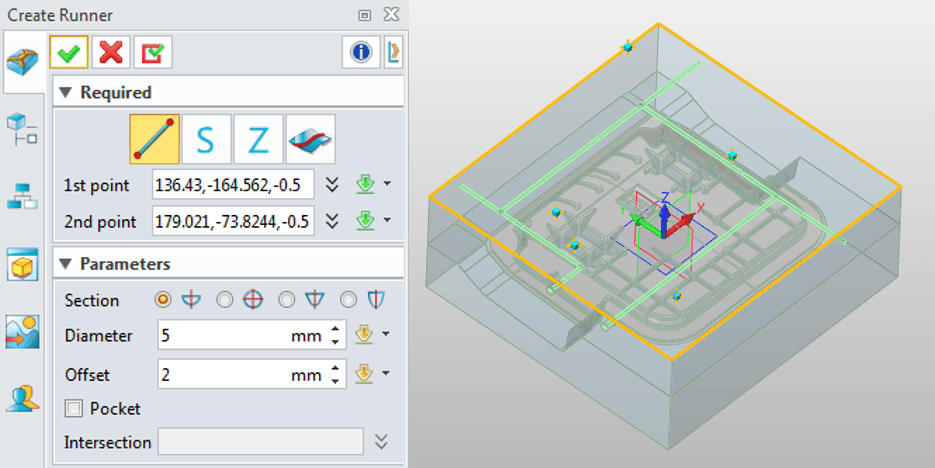Increase Offset value with up stepper arrow
The image size is (935, 468).
click(335, 369)
